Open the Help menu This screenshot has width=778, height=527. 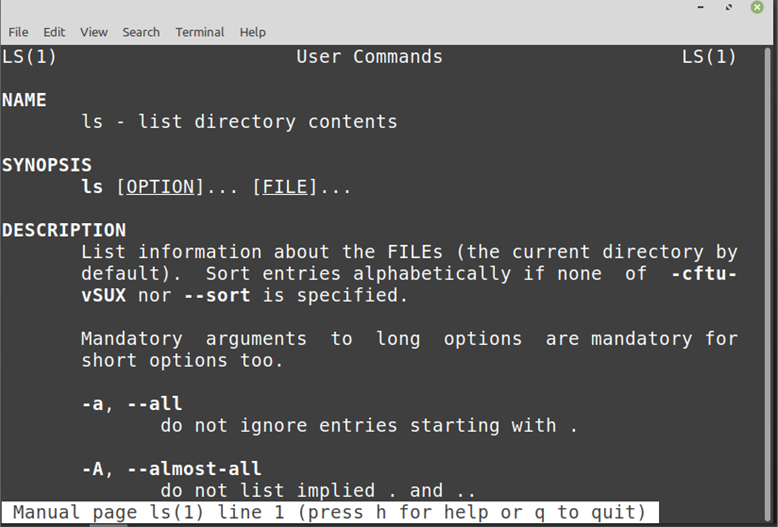click(x=253, y=32)
